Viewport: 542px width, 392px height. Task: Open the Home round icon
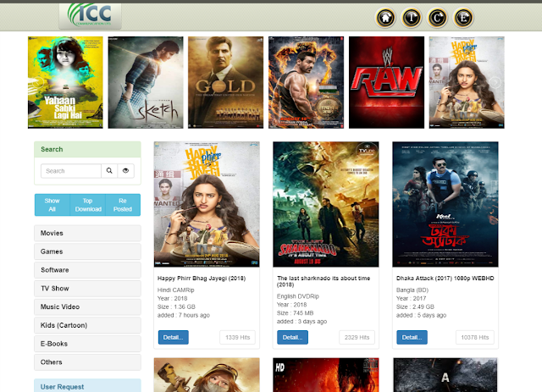(x=385, y=18)
